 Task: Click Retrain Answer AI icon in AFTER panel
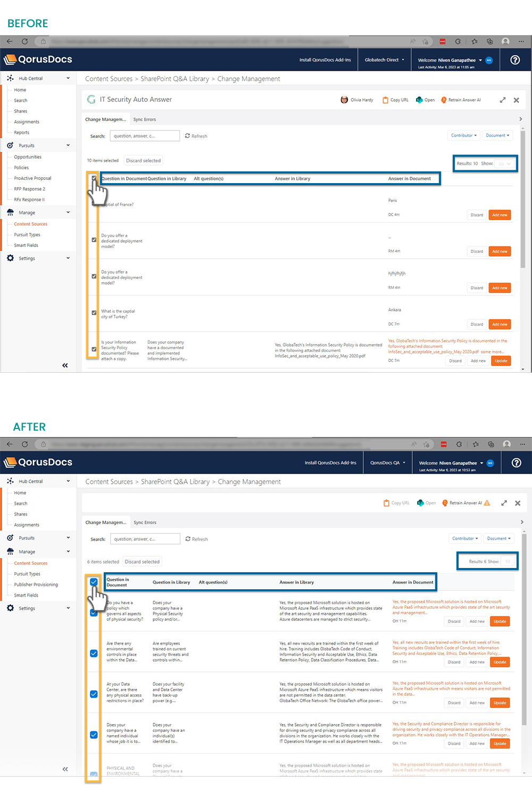[445, 502]
